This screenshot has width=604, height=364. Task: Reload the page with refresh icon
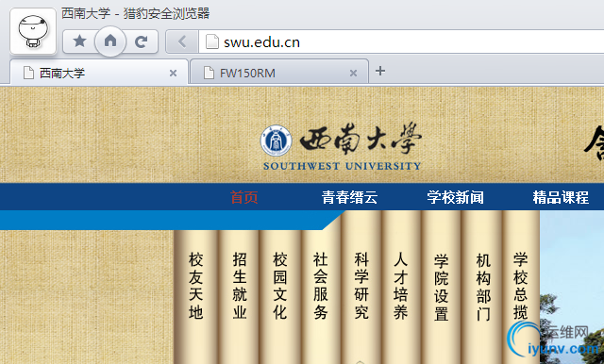pos(142,41)
